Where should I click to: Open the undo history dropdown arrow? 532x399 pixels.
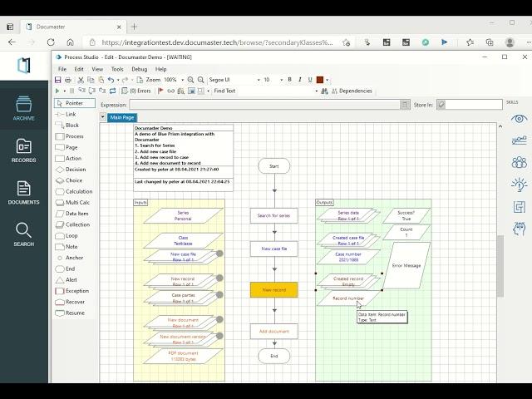118,80
